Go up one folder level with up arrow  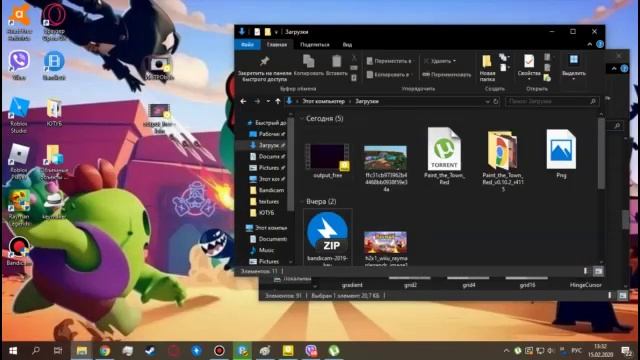278,101
